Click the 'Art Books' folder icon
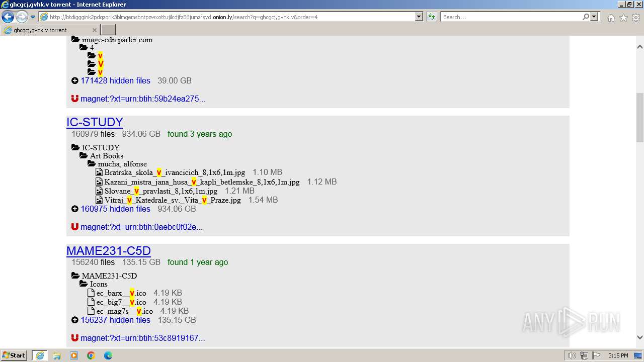Viewport: 644px width, 362px height. [x=84, y=155]
